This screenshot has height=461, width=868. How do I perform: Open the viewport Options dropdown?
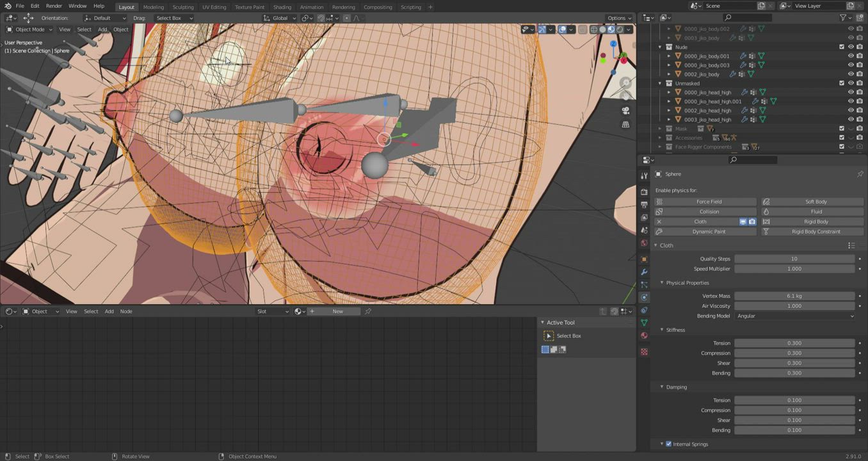(x=619, y=18)
